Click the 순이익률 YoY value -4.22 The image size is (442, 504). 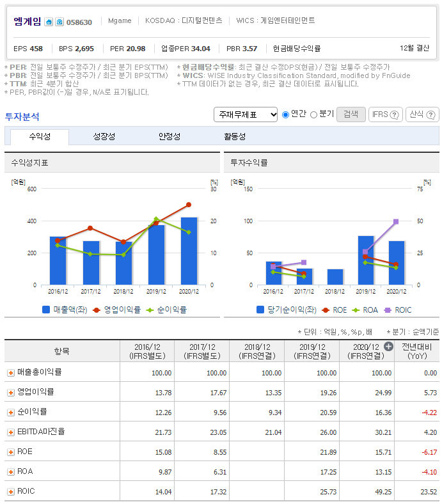click(429, 413)
